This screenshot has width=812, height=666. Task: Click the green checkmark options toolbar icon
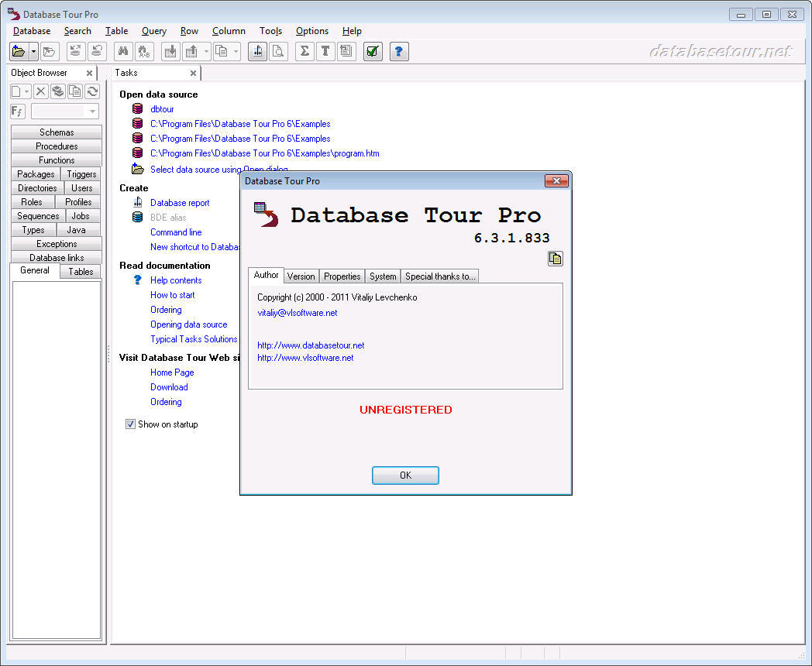tap(373, 51)
